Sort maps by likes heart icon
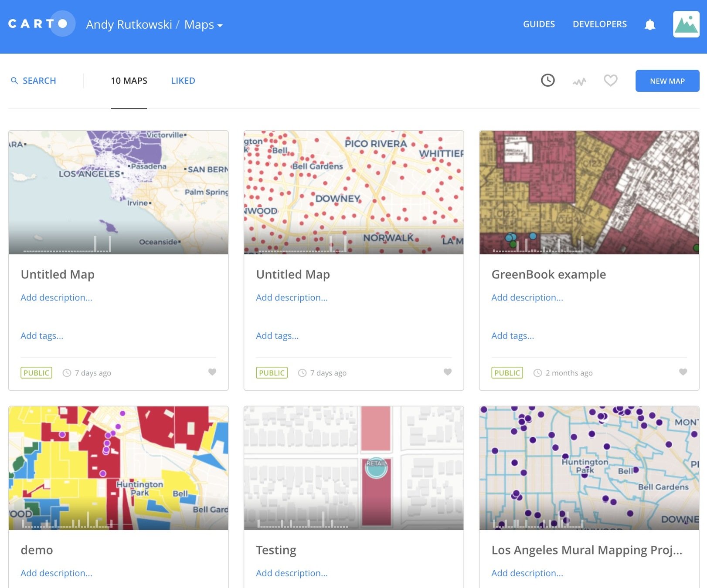 click(610, 81)
